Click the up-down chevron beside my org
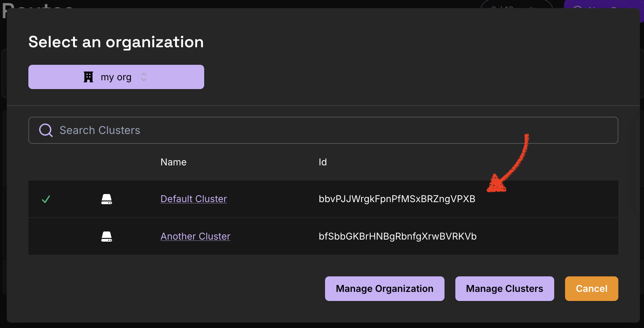 point(144,77)
